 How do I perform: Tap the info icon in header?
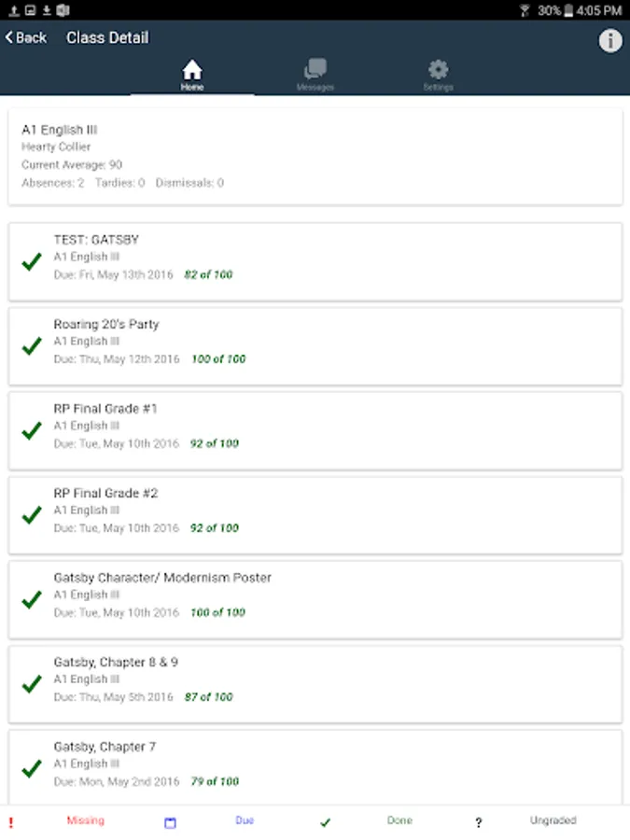click(x=609, y=40)
